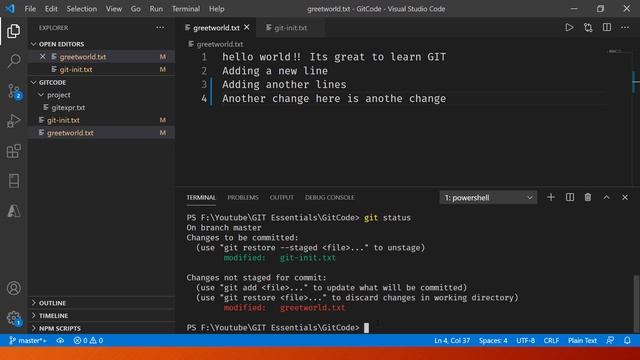Switch to the Problems panel tab
Image resolution: width=640 pixels, height=360 pixels.
tap(243, 198)
